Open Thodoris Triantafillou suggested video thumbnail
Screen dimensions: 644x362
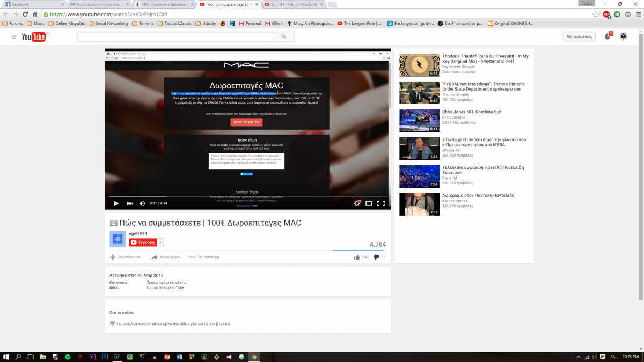point(419,65)
